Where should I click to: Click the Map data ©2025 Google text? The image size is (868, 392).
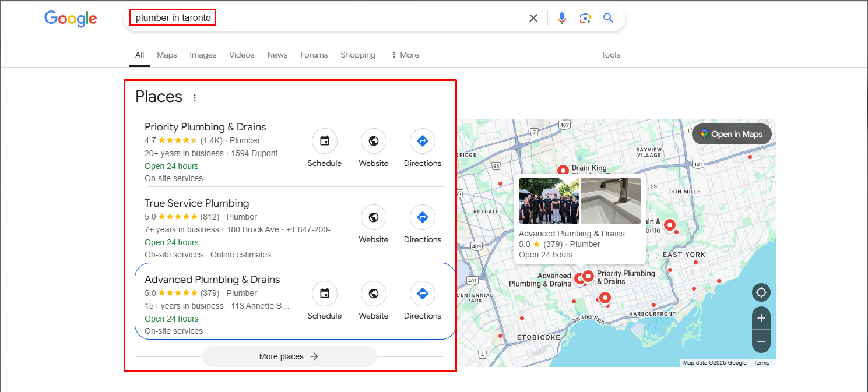[x=715, y=363]
